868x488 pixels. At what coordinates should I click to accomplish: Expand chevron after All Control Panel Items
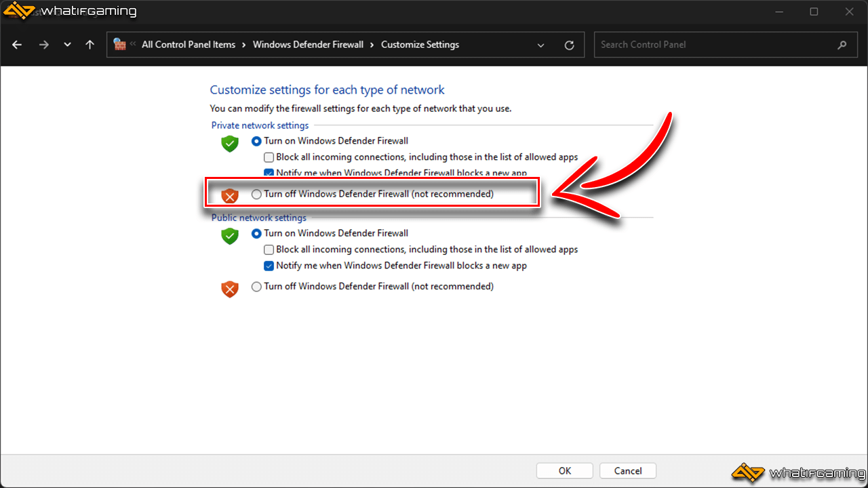pos(244,45)
